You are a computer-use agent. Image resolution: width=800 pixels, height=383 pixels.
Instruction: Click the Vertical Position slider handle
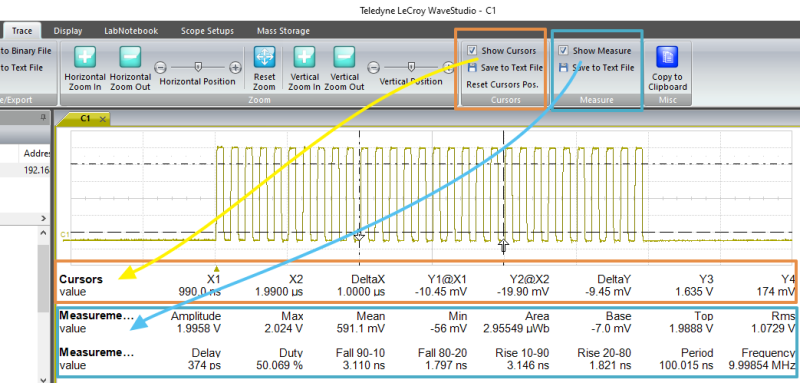pyautogui.click(x=411, y=67)
